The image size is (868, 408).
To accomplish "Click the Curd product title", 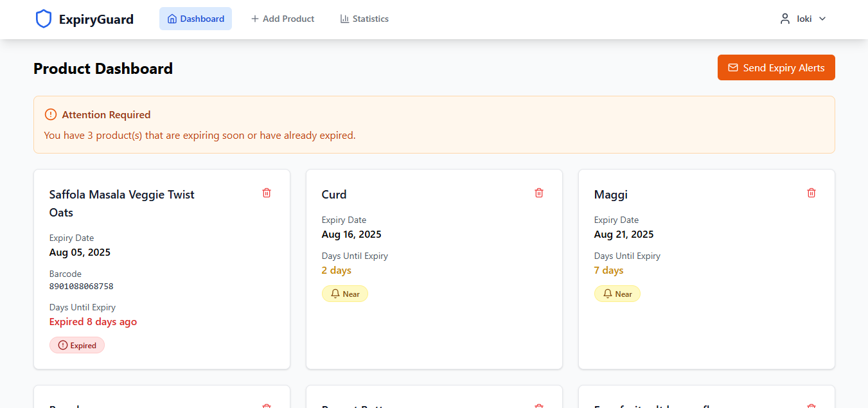I will (334, 195).
